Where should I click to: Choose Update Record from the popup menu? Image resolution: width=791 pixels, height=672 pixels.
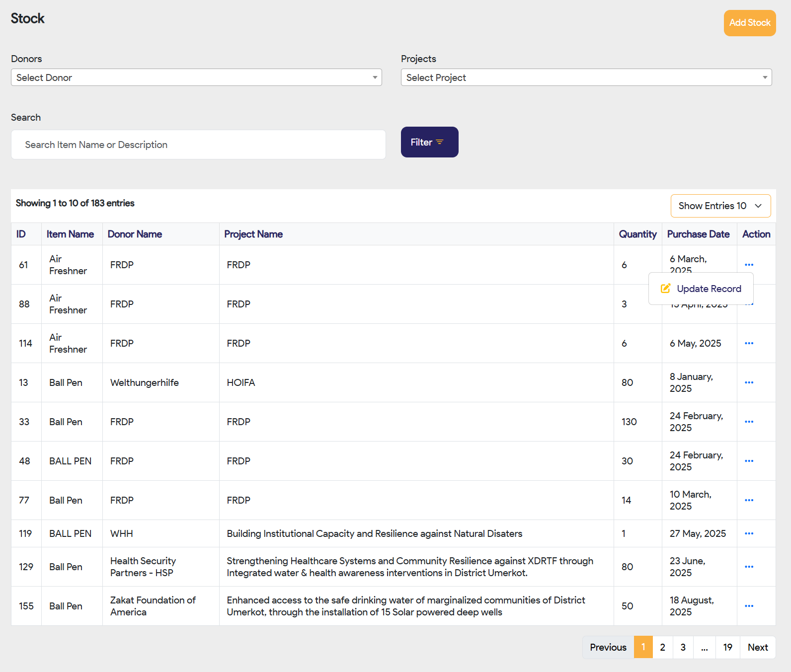701,289
